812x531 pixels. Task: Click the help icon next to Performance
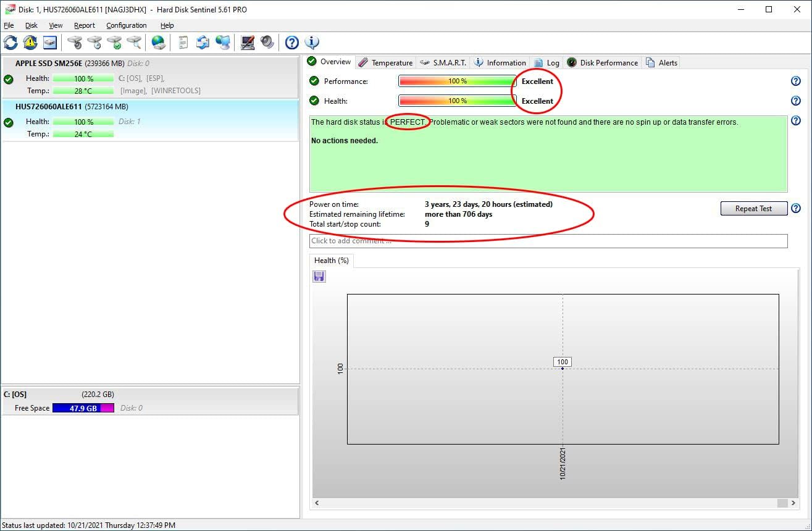point(795,82)
